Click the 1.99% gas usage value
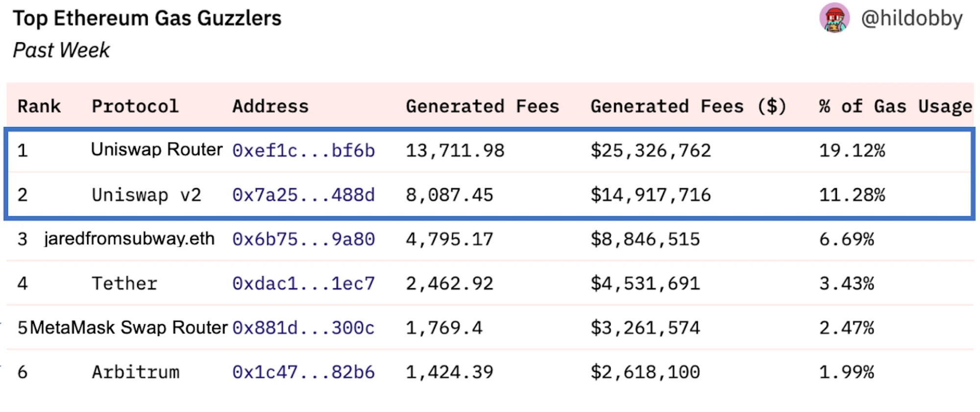 [846, 372]
